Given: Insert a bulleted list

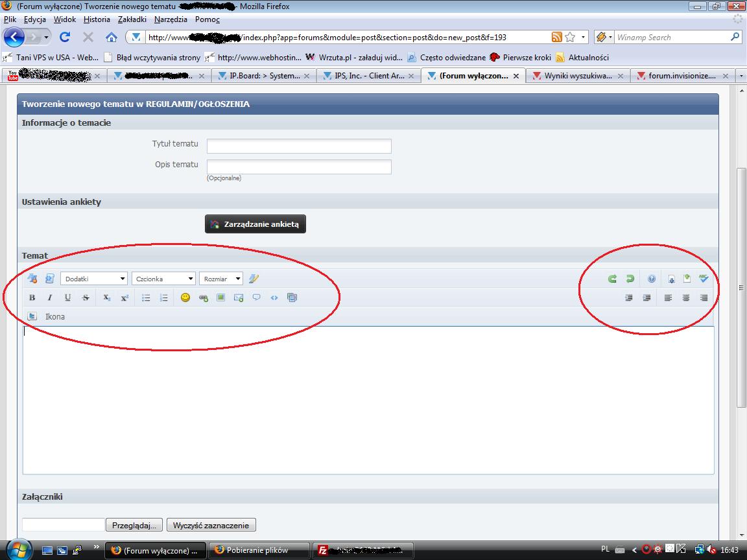Looking at the screenshot, I should click(x=146, y=297).
